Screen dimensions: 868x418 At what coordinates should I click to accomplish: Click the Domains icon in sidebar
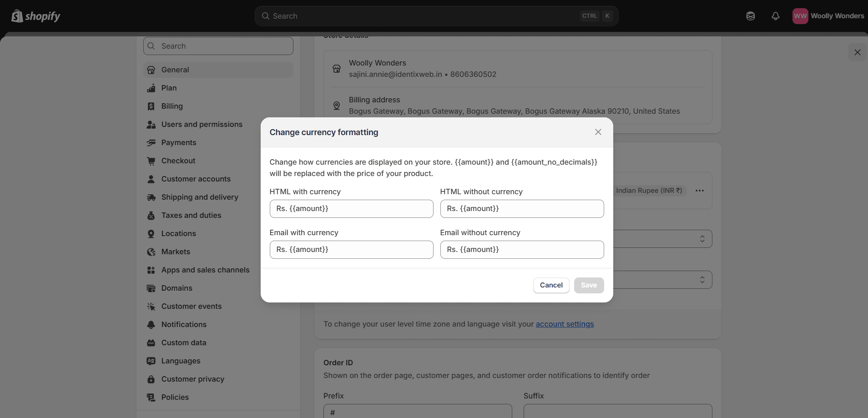click(151, 288)
